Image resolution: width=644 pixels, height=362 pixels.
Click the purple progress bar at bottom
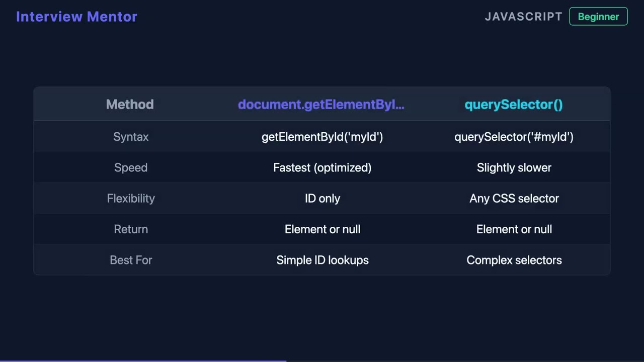point(143,360)
